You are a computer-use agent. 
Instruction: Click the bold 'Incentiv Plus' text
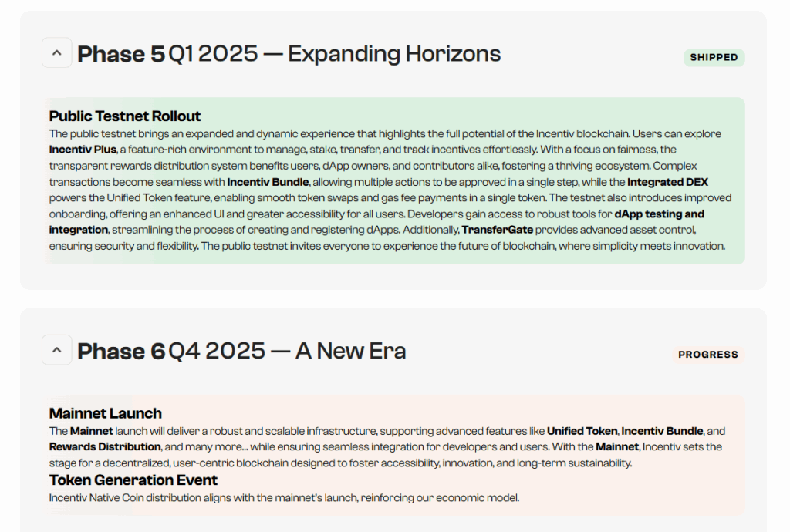pos(83,149)
